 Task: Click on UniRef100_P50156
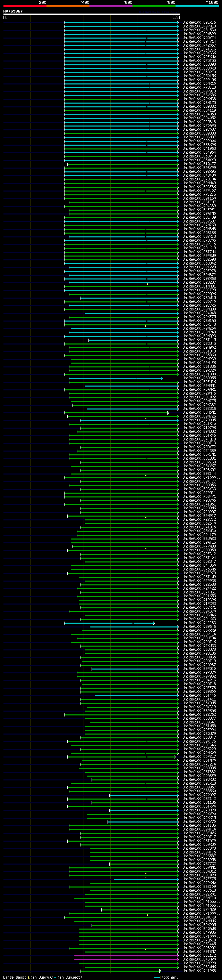199,76
